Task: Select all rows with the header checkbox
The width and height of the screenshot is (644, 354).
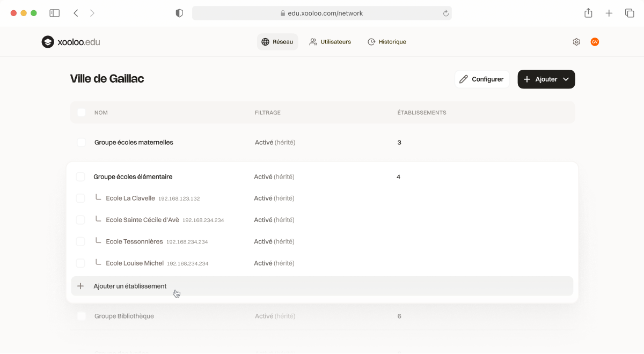Action: point(82,113)
